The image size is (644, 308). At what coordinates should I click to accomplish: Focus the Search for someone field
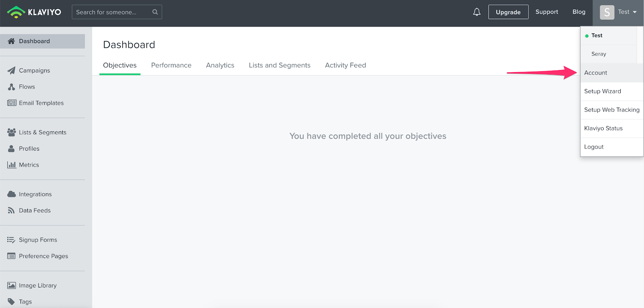[x=111, y=12]
